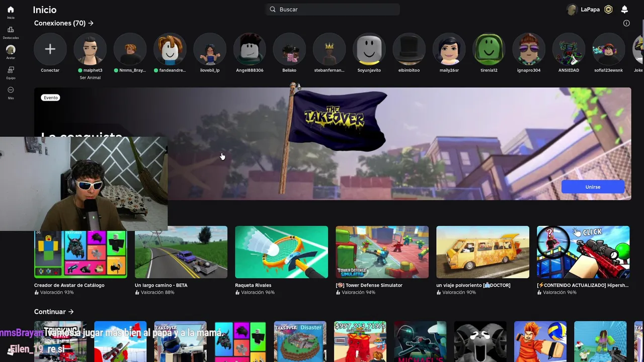The height and width of the screenshot is (362, 644).
Task: Click Un largo camino - BETA title
Action: point(161,285)
